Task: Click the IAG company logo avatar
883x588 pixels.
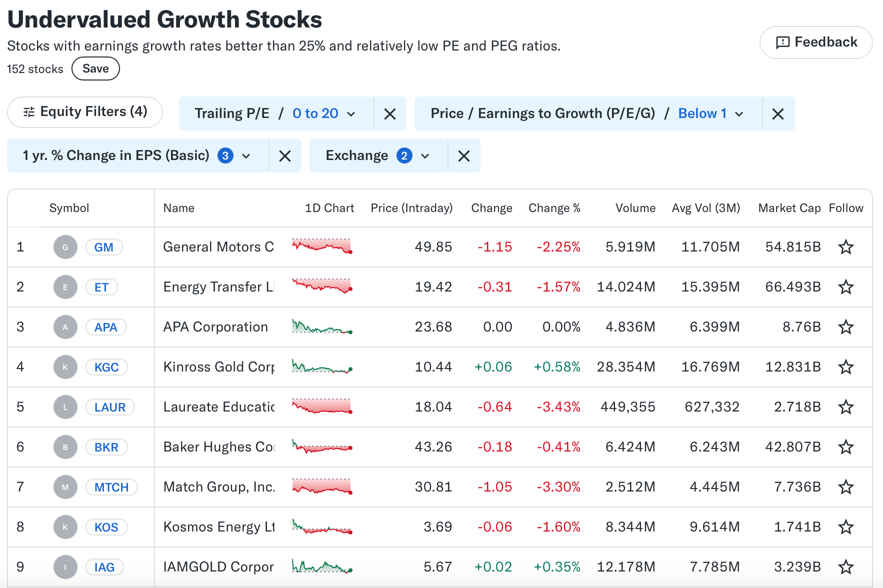Action: [x=65, y=567]
